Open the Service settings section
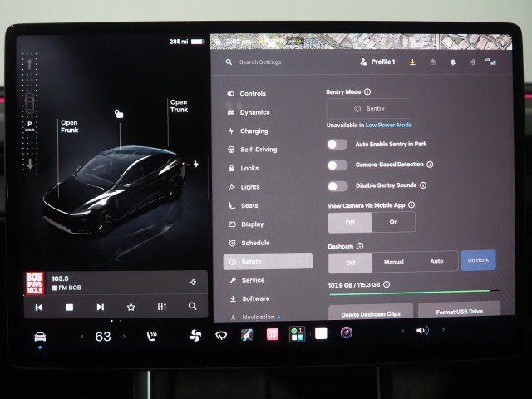Screen dimensions: 532x399 coord(248,280)
